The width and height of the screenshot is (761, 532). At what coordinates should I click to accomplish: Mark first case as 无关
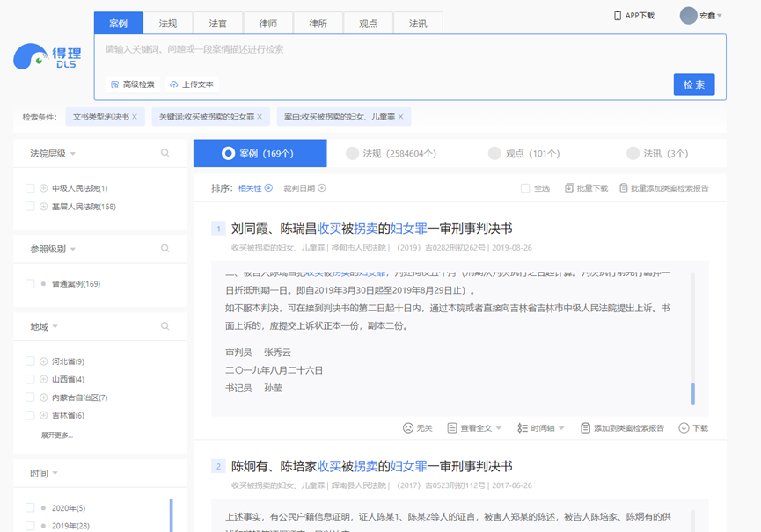[417, 427]
